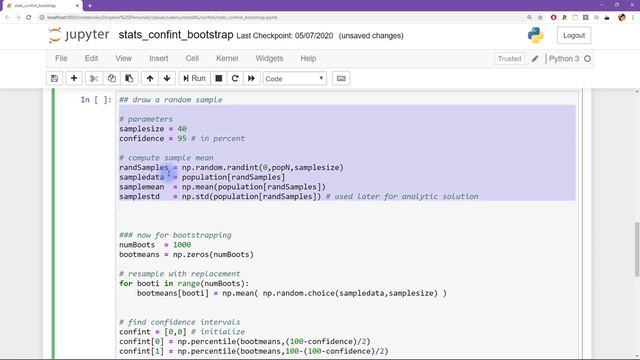Open browser three-dot menu
Viewport: 640px width, 360px height.
(633, 18)
